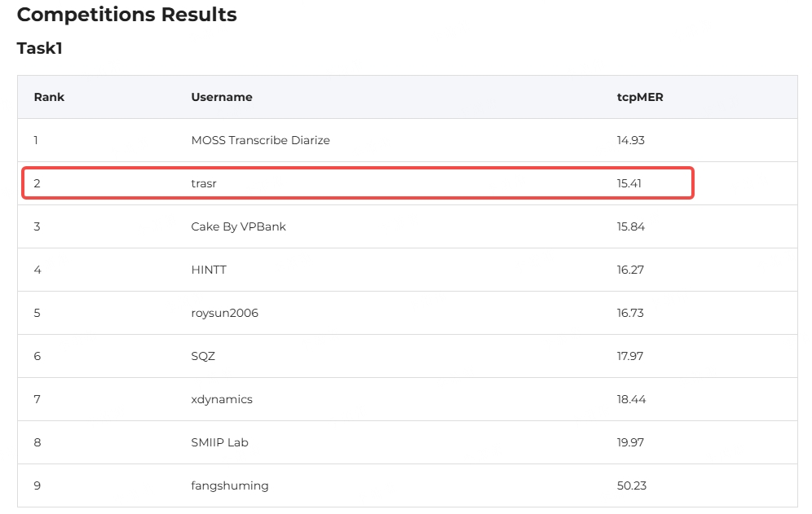Click the SMIIP Lab username
This screenshot has height=514, width=812.
[x=219, y=442]
